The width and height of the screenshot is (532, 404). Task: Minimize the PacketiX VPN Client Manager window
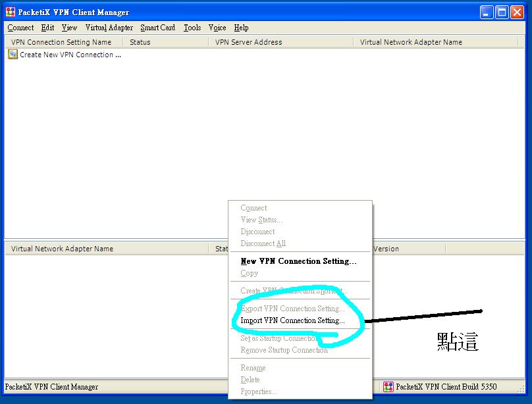[487, 13]
